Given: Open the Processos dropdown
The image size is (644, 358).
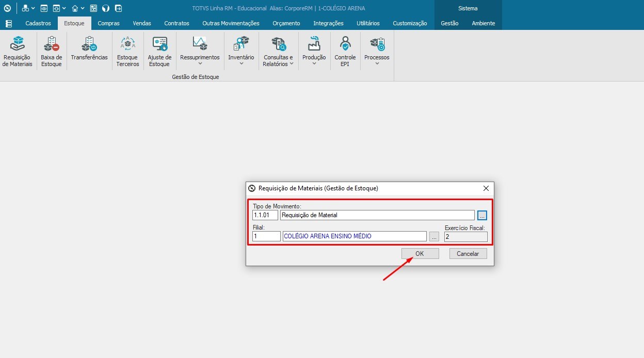Looking at the screenshot, I should click(x=376, y=50).
